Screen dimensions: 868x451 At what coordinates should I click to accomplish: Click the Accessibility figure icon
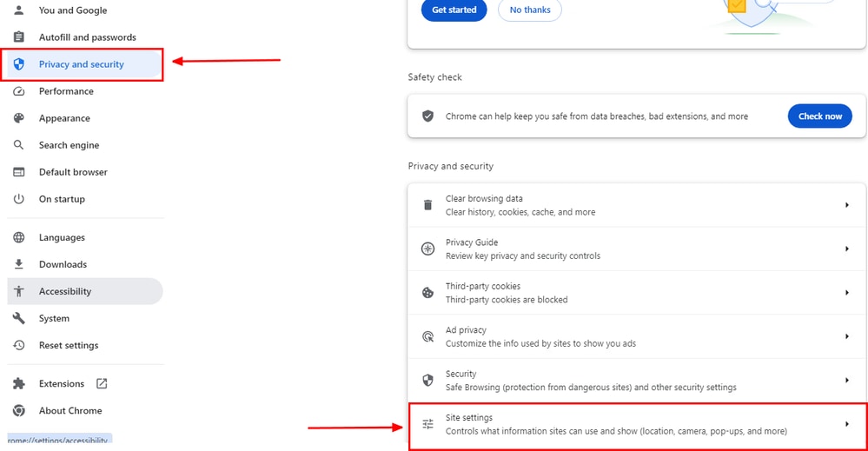click(x=19, y=291)
